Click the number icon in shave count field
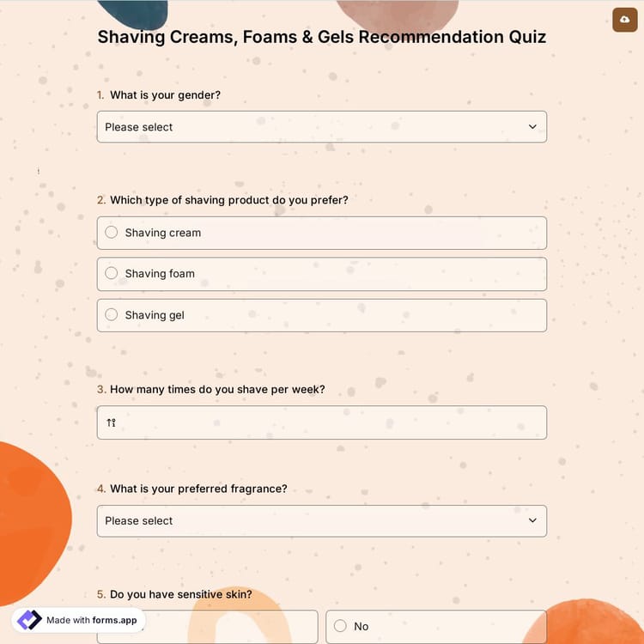644x644 pixels. (x=111, y=422)
